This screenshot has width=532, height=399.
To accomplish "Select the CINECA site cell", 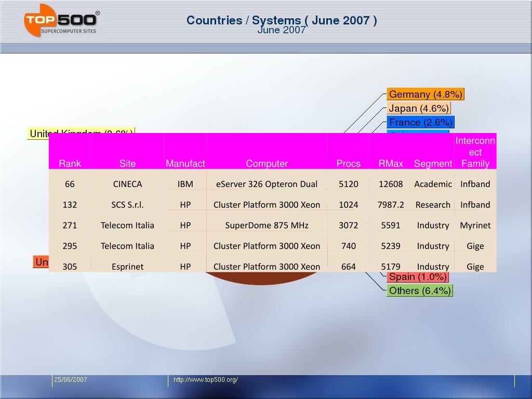I will (x=128, y=184).
